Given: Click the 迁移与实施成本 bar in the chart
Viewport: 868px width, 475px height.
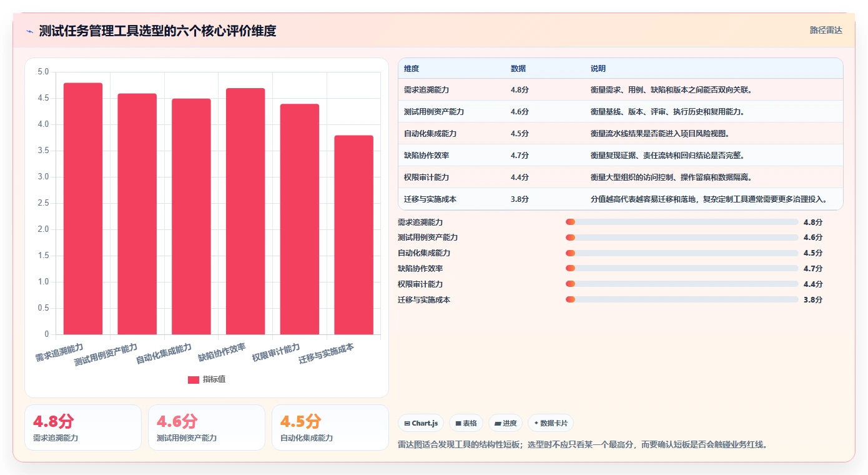Looking at the screenshot, I should click(353, 235).
